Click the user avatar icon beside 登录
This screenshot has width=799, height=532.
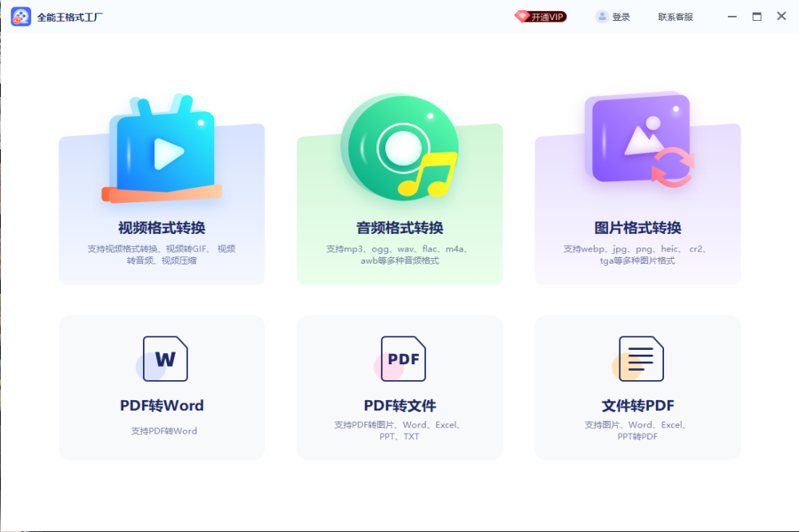point(602,17)
